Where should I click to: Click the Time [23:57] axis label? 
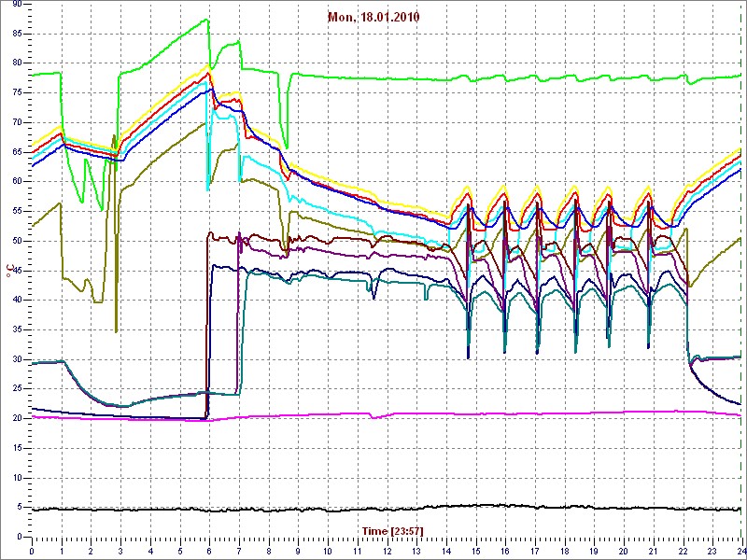393,530
